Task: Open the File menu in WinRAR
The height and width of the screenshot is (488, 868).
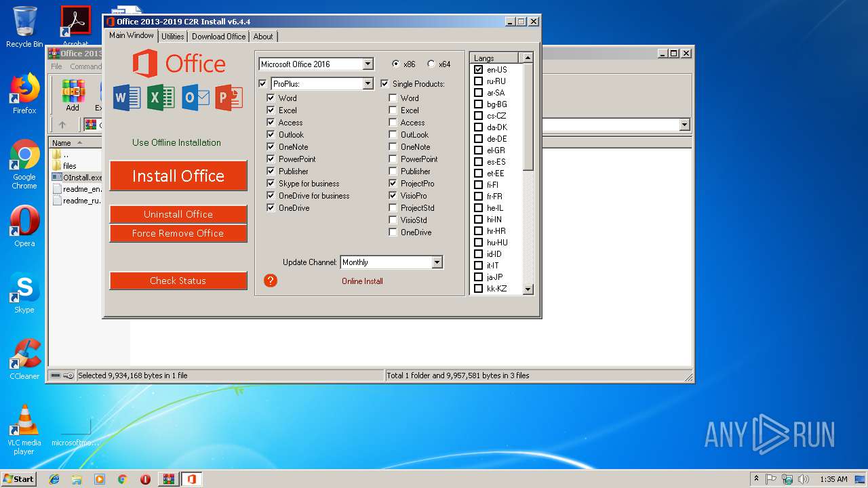Action: (x=56, y=66)
